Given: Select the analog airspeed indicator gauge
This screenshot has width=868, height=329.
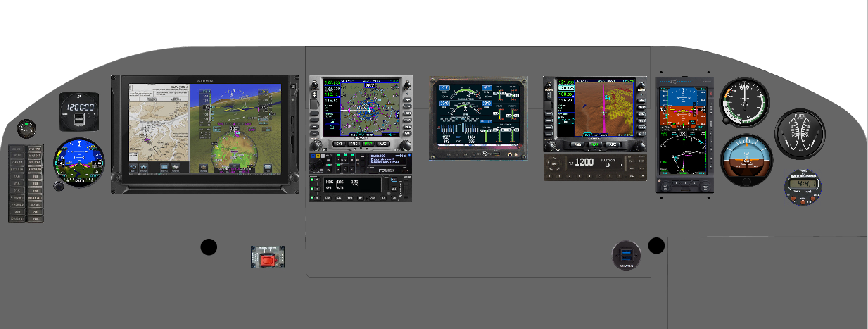Looking at the screenshot, I should tap(745, 103).
